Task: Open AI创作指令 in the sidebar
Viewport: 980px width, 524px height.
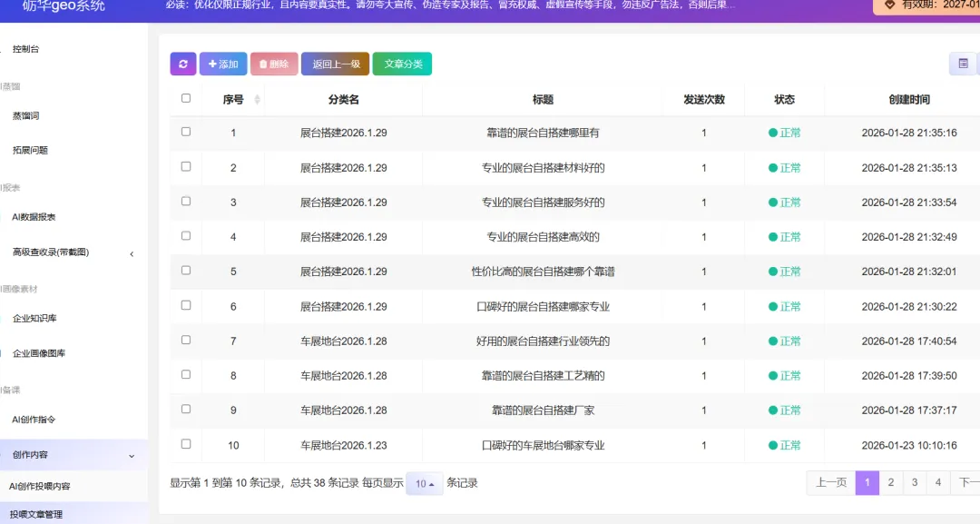Action: (34, 420)
